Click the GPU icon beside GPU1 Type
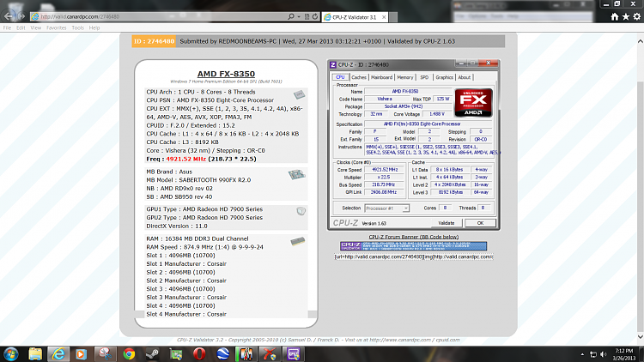Screen dimensions: 644x362 tap(301, 211)
